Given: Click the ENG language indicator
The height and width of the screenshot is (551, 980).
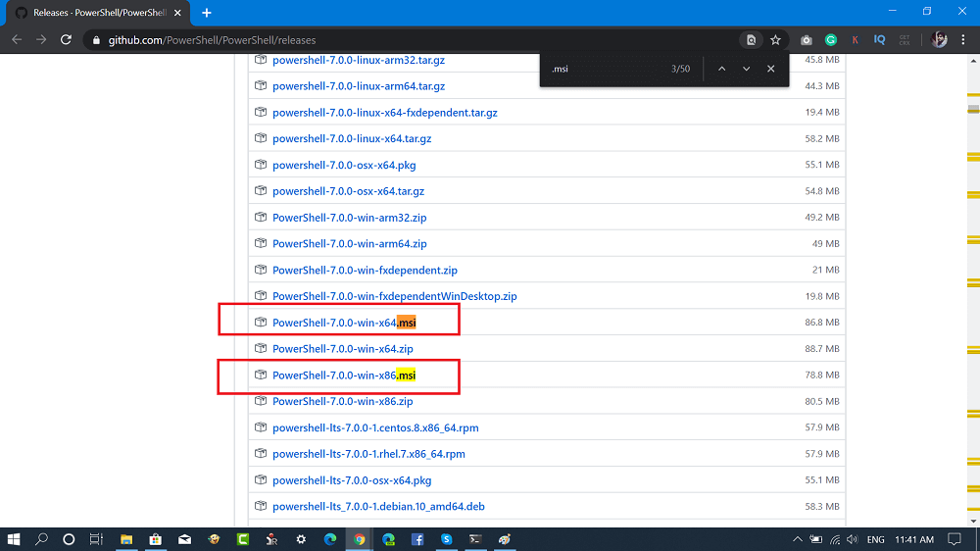Looking at the screenshot, I should point(875,539).
